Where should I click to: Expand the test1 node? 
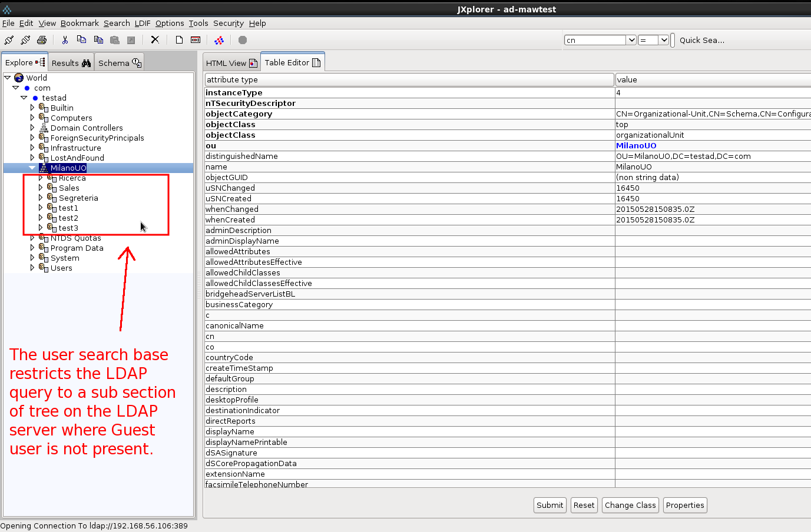41,208
